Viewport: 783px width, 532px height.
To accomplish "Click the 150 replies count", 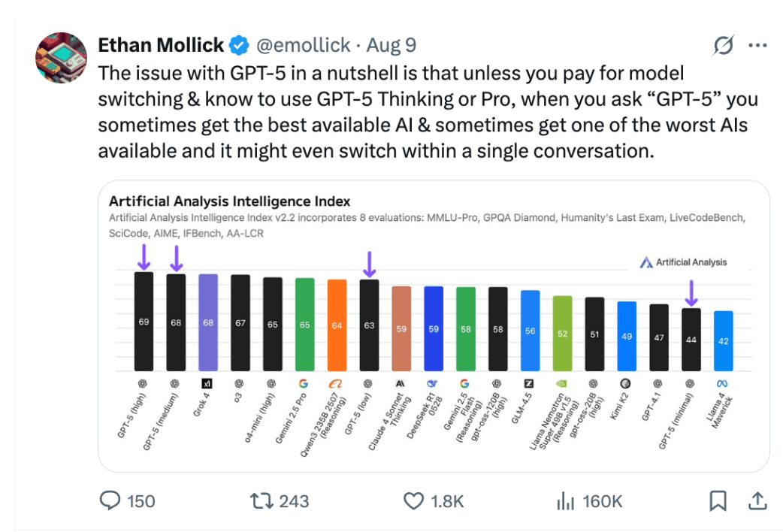I will coord(141,501).
